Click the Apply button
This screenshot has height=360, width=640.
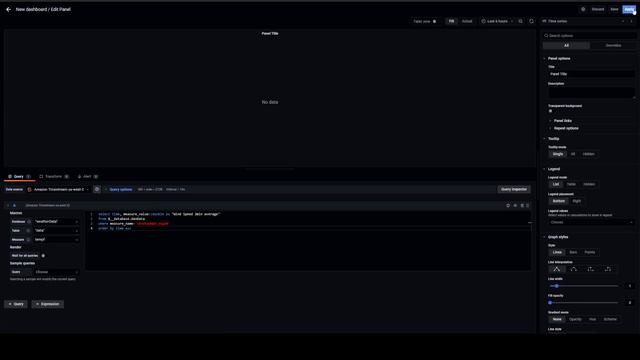pyautogui.click(x=629, y=9)
